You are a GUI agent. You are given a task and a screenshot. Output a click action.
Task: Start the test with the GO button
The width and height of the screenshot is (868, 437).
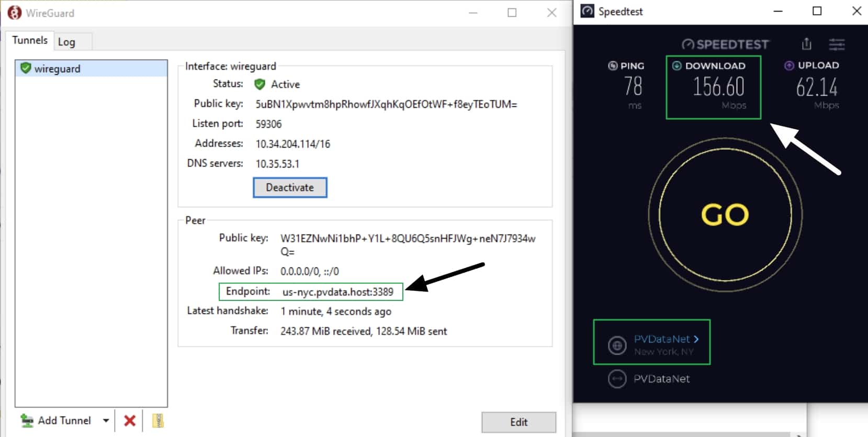click(725, 215)
